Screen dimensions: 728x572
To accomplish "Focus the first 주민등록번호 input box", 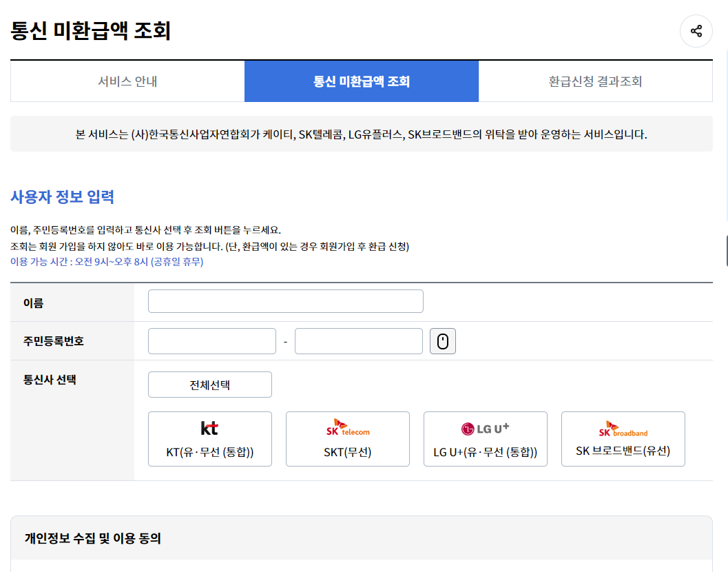I will [x=212, y=341].
